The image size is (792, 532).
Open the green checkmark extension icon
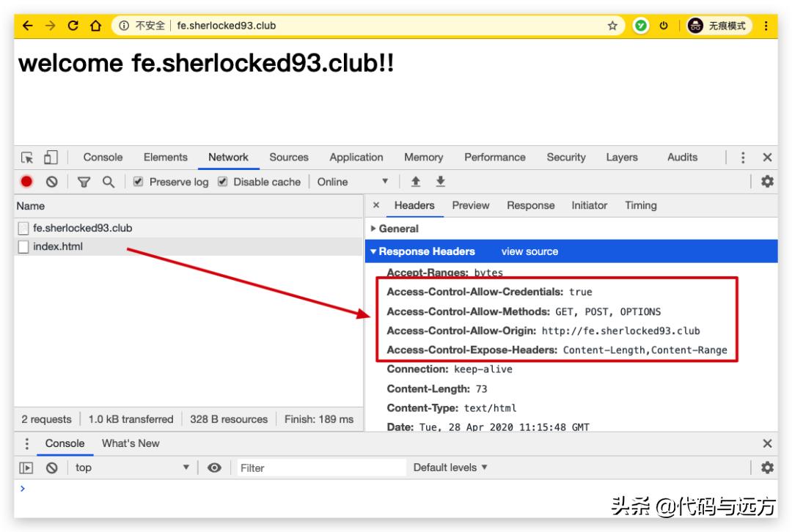tap(640, 26)
